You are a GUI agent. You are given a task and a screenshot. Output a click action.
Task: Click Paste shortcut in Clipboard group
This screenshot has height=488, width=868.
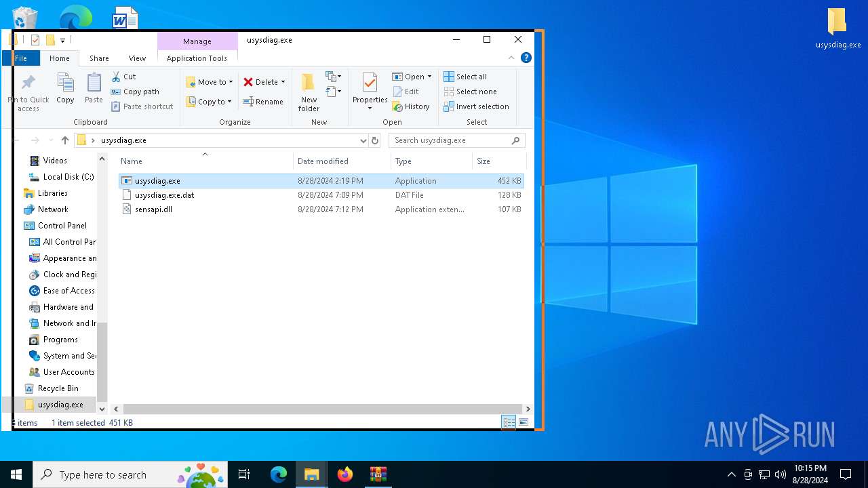142,106
